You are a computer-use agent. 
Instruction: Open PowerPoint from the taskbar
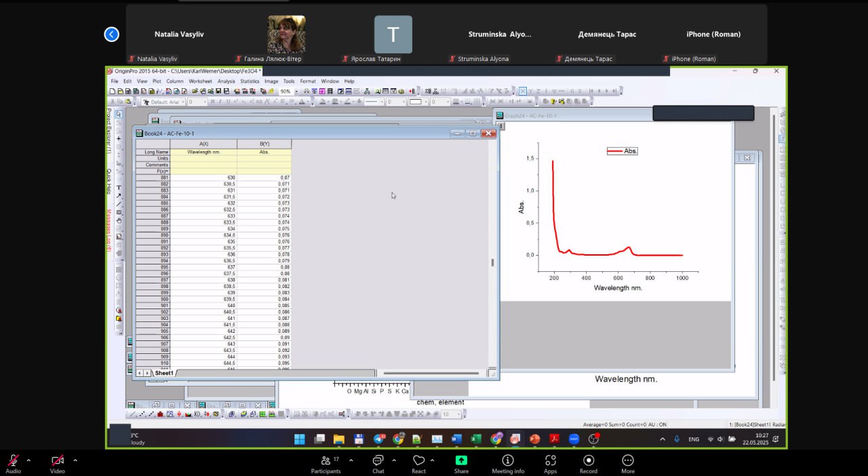(x=534, y=439)
